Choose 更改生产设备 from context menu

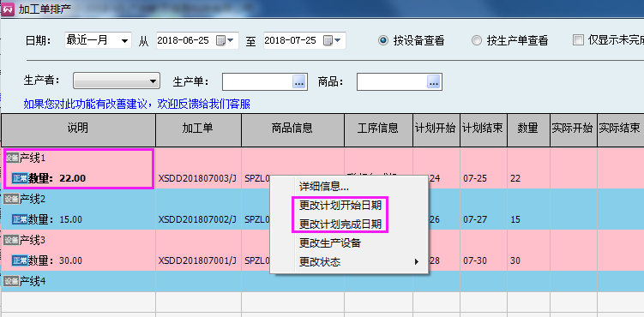(x=330, y=242)
